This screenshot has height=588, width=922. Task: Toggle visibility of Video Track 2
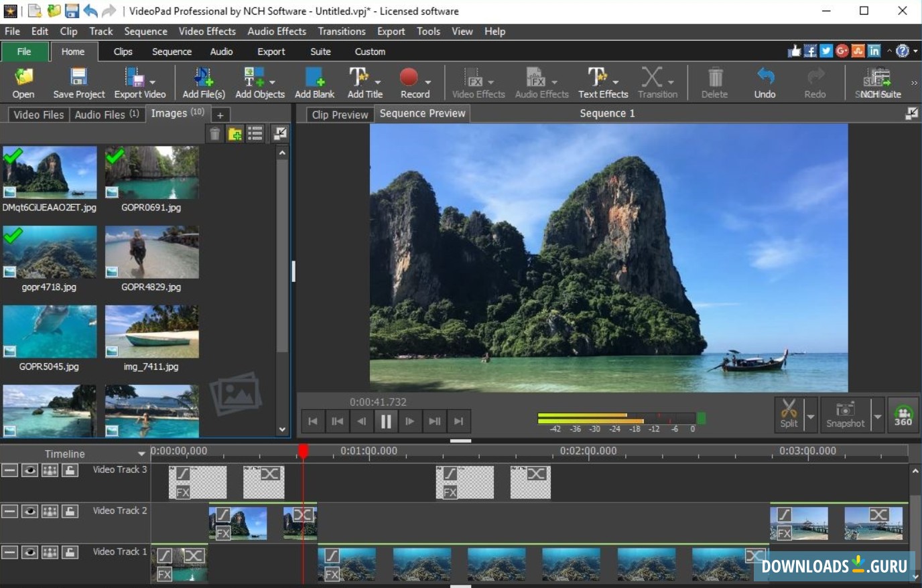29,512
